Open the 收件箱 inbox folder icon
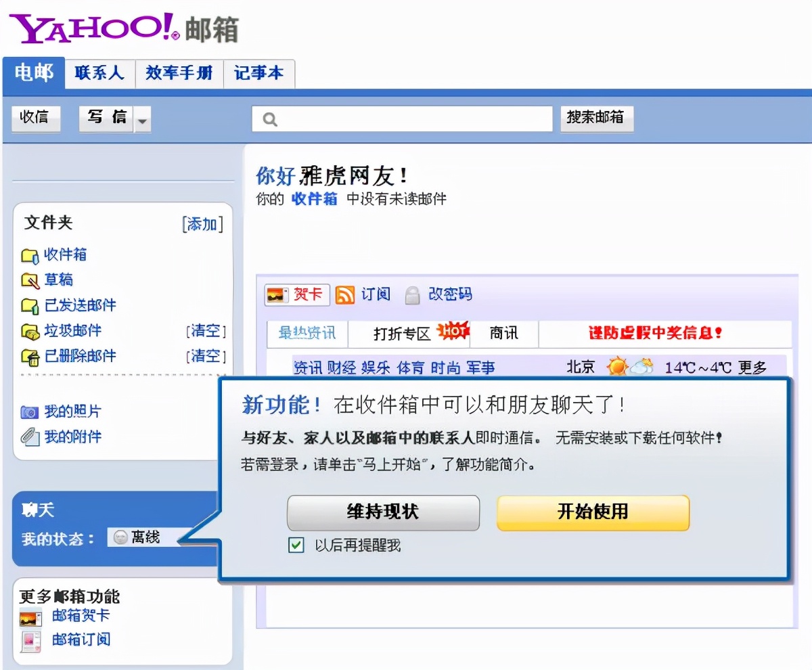Viewport: 812px width, 670px height. [27, 255]
